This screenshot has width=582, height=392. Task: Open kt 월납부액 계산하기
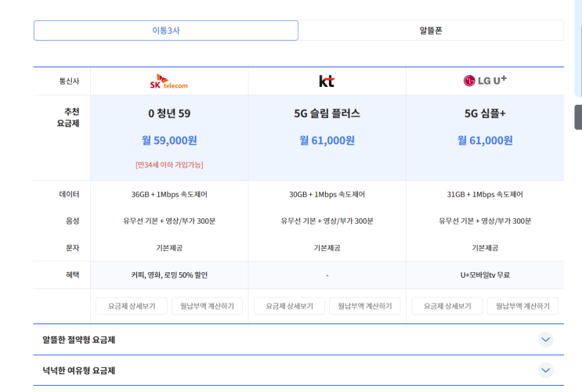point(364,306)
